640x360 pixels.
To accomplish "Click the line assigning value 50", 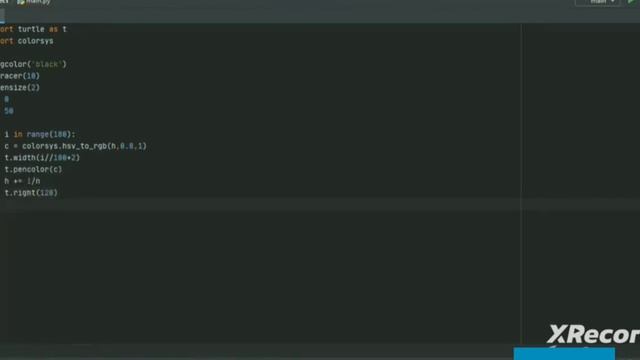I will click(7, 111).
